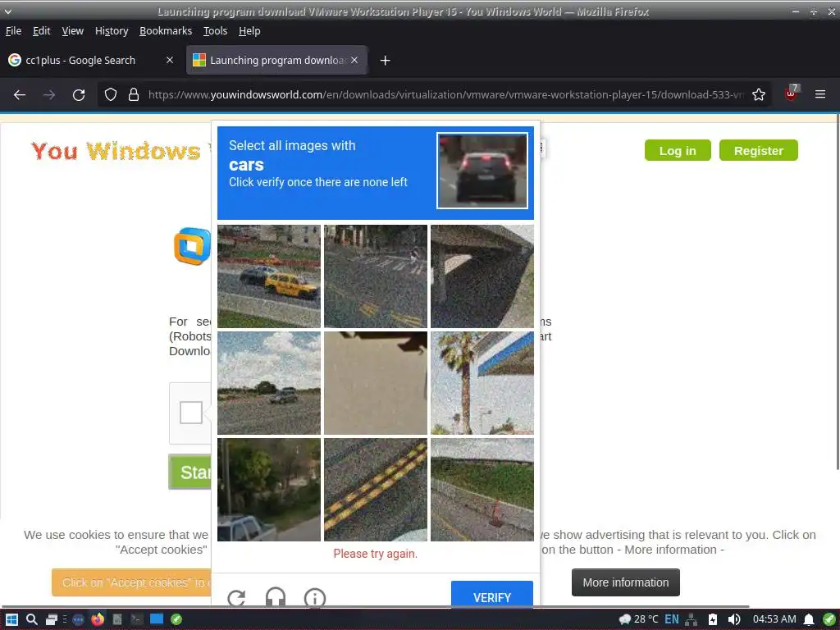
Task: Close the Launching program download tab
Action: [x=354, y=60]
